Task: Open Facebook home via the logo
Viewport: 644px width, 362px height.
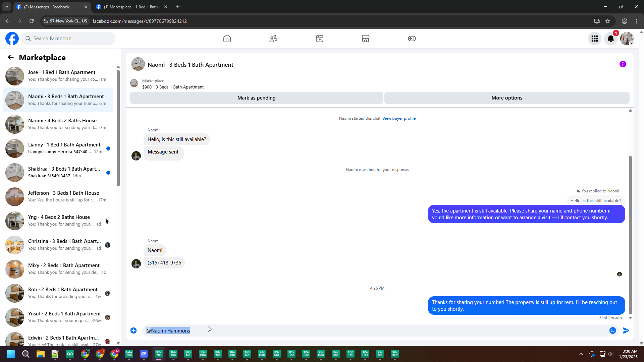Action: pos(12,39)
